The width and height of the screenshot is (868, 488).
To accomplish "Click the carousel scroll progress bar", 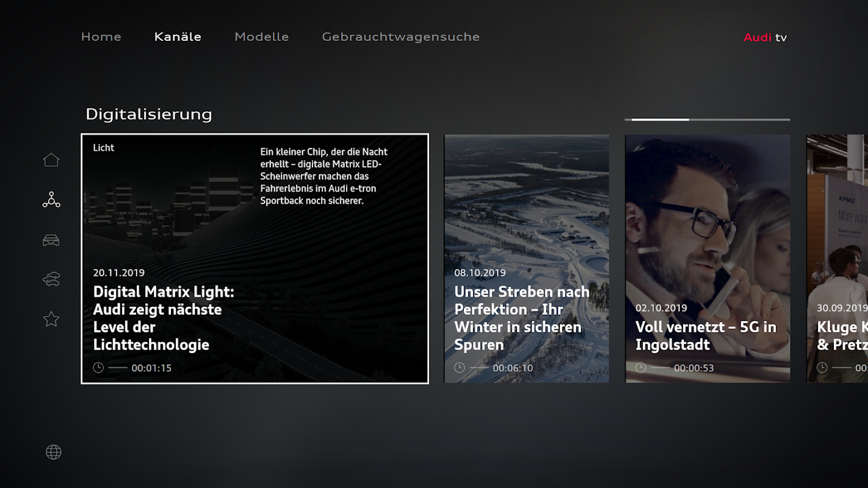I will click(707, 120).
